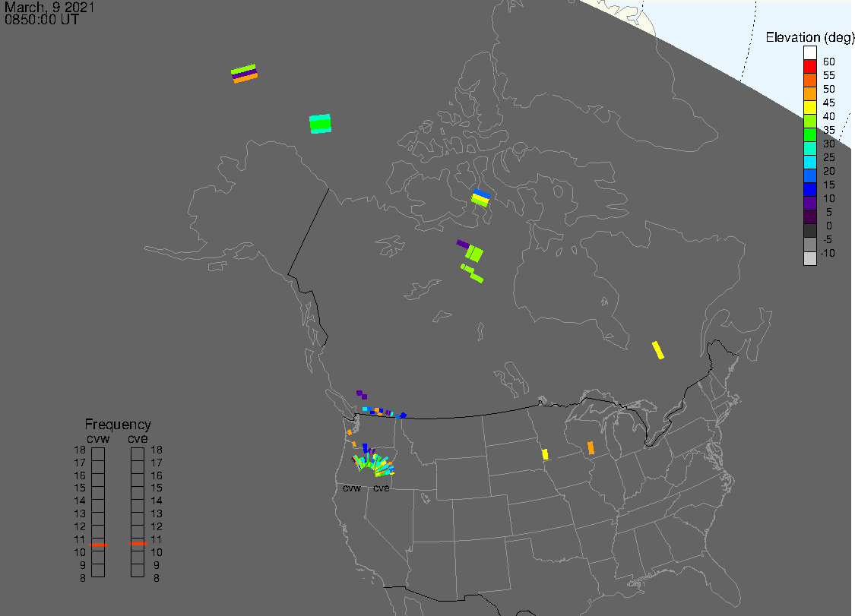Viewport: 855px width, 616px height.
Task: Click the '18' label beside the cvw bar
Action: 80,450
